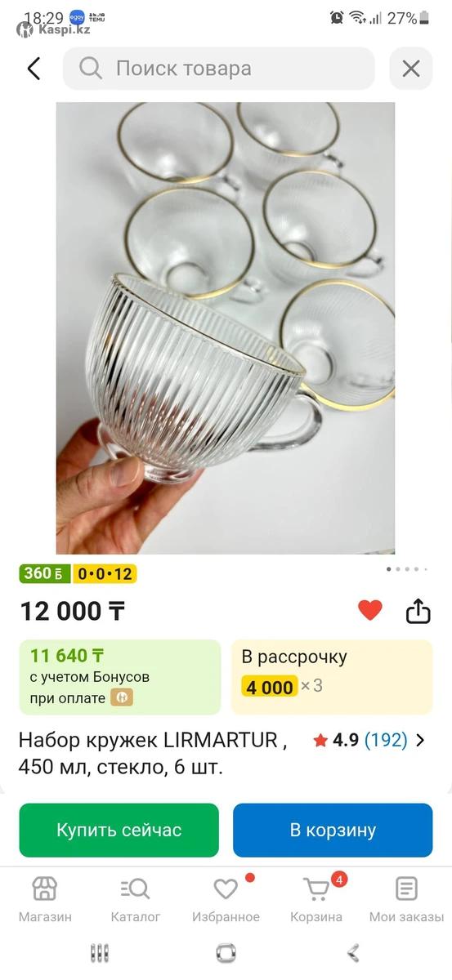452x980 pixels.
Task: Click the В корзину button
Action: click(x=333, y=831)
